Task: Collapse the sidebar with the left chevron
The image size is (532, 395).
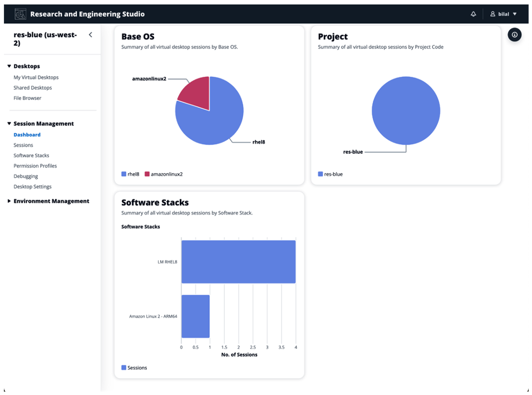Action: point(90,34)
